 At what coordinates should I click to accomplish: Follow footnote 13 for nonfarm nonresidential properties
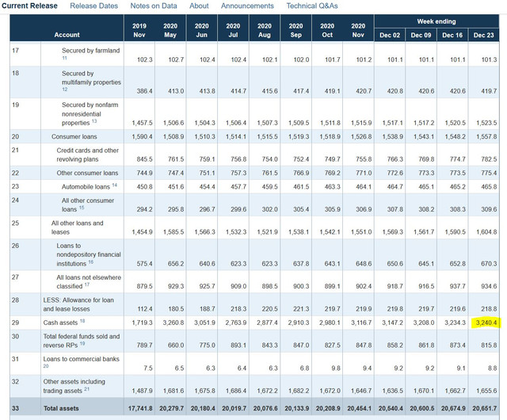click(94, 121)
